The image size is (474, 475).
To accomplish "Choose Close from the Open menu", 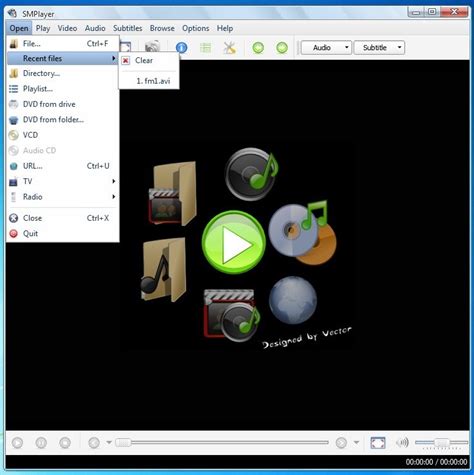I will click(63, 218).
